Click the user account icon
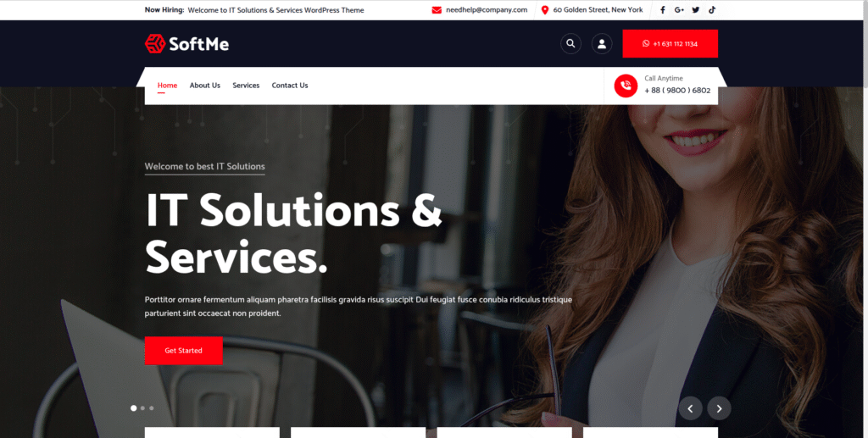Viewport: 868px width, 438px height. [602, 44]
